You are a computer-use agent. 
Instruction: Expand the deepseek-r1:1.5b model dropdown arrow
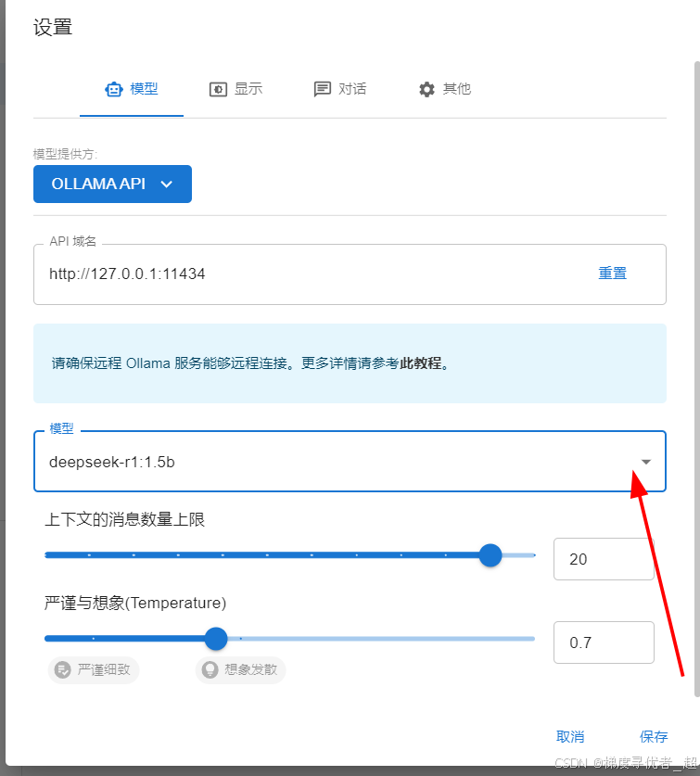click(x=645, y=462)
